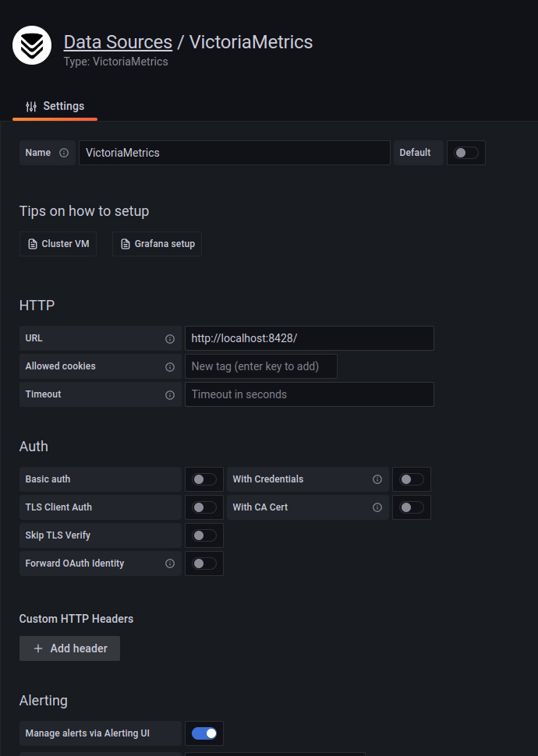Click the VictoriaMetrics logo icon
Viewport: 538px width, 756px height.
coord(31,45)
